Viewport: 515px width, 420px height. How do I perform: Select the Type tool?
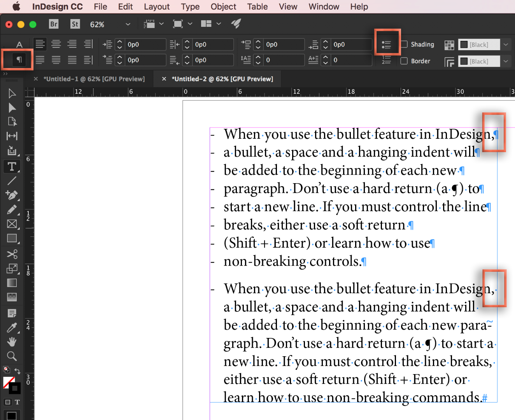click(x=12, y=166)
